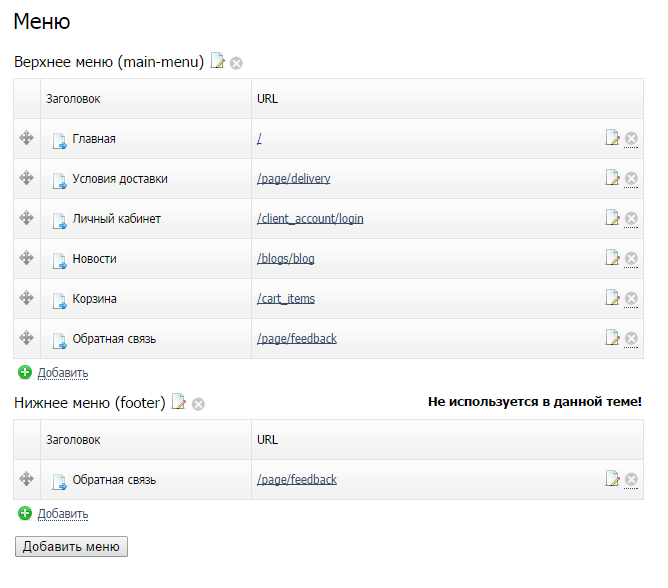This screenshot has height=588, width=668.
Task: Delete the Условия доставки menu item
Action: click(631, 178)
